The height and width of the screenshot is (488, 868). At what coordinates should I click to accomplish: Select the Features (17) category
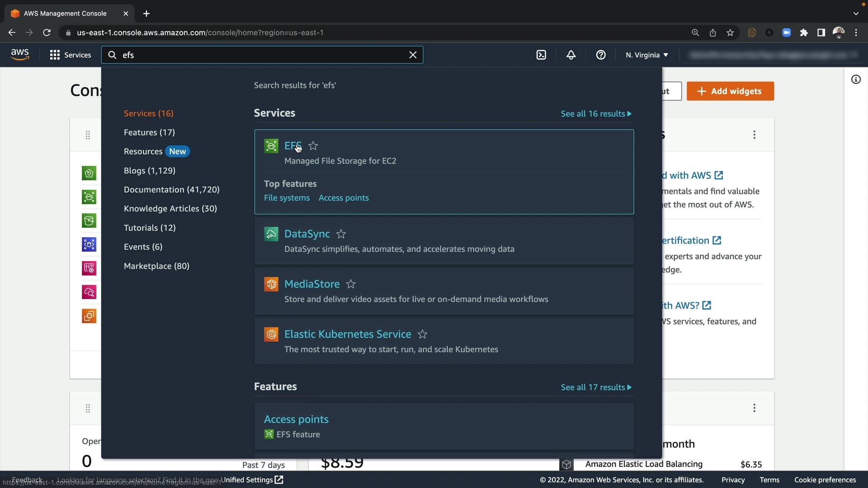pyautogui.click(x=149, y=132)
